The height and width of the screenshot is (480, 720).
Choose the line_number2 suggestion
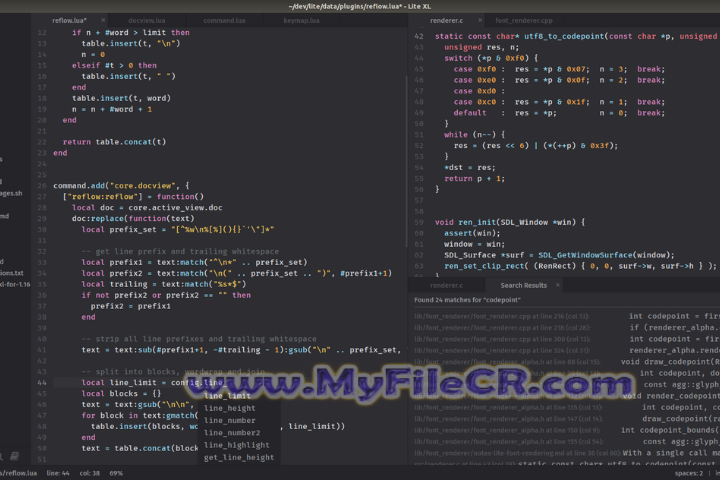(x=232, y=433)
